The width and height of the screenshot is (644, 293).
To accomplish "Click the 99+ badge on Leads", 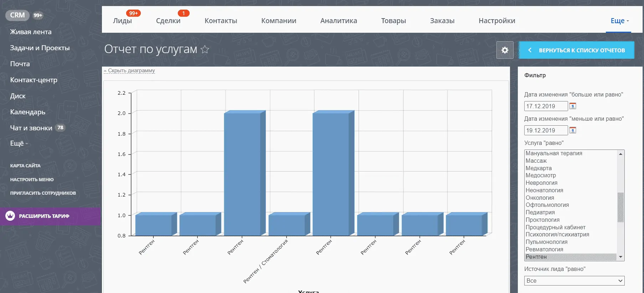I will (133, 13).
